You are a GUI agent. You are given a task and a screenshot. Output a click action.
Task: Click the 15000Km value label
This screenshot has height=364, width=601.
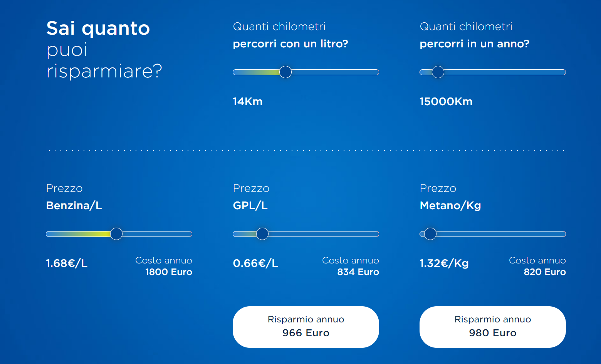click(x=446, y=102)
